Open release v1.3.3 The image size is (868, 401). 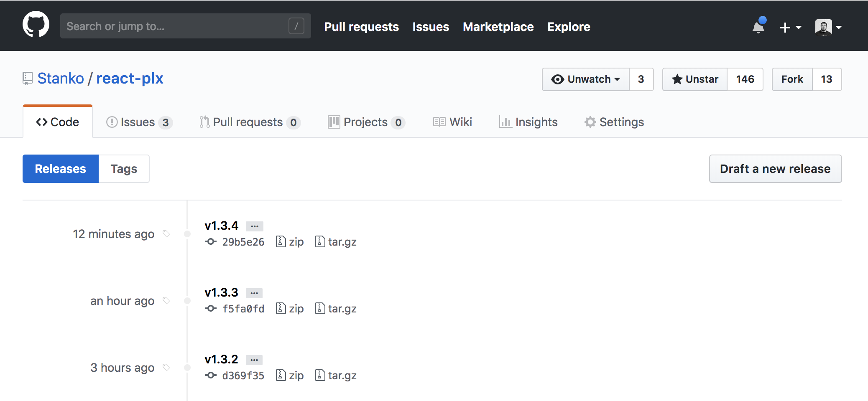pos(221,292)
